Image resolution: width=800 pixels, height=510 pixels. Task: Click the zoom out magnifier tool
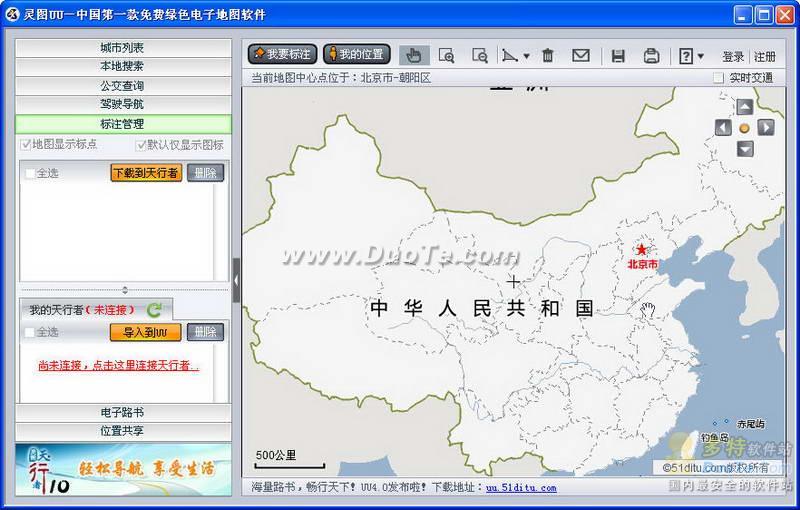pos(480,56)
